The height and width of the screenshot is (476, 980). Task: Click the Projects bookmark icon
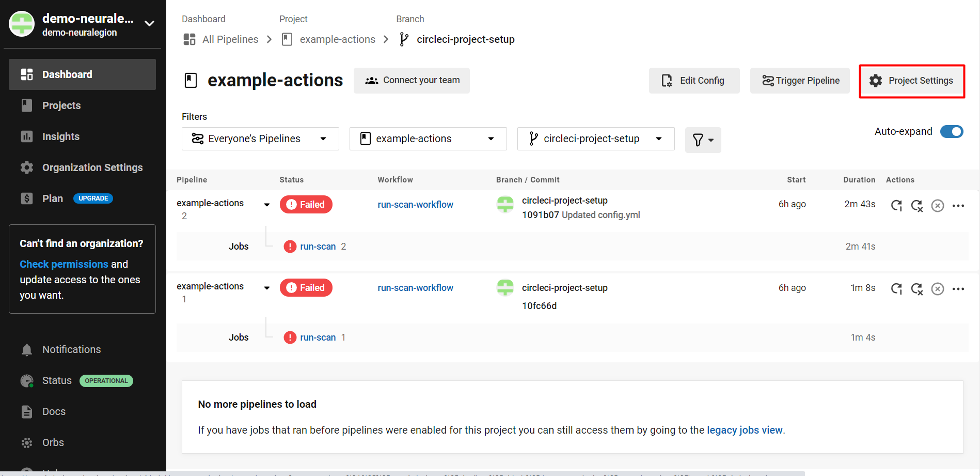click(27, 105)
